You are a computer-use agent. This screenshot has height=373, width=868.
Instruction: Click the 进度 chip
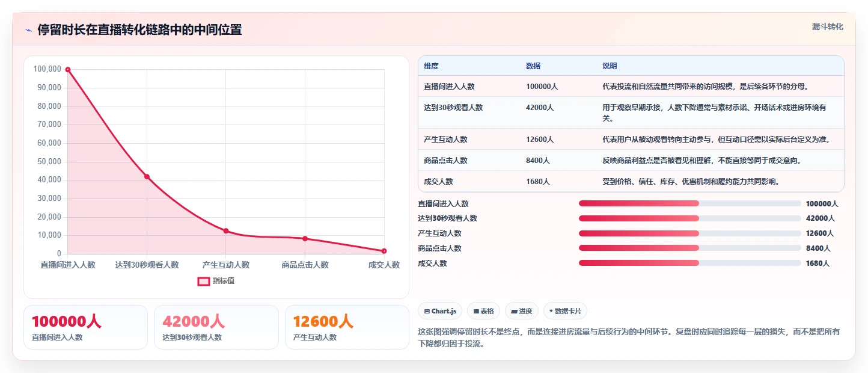[521, 311]
